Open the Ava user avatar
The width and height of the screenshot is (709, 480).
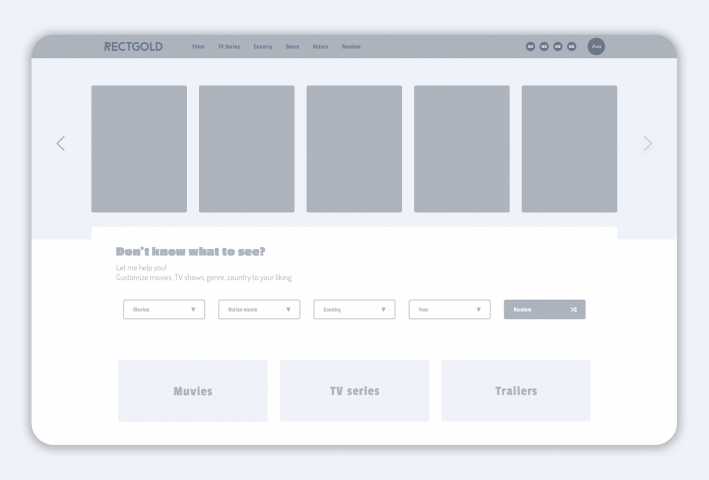coord(596,46)
